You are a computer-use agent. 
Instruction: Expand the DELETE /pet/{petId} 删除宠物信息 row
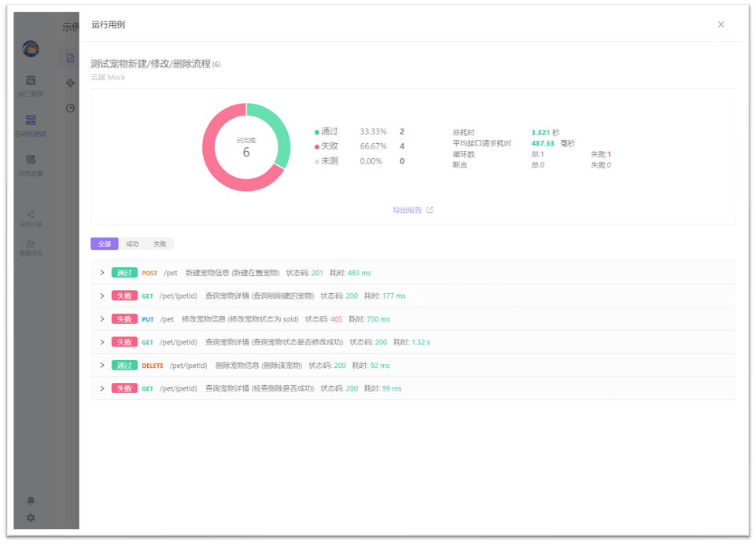point(101,365)
